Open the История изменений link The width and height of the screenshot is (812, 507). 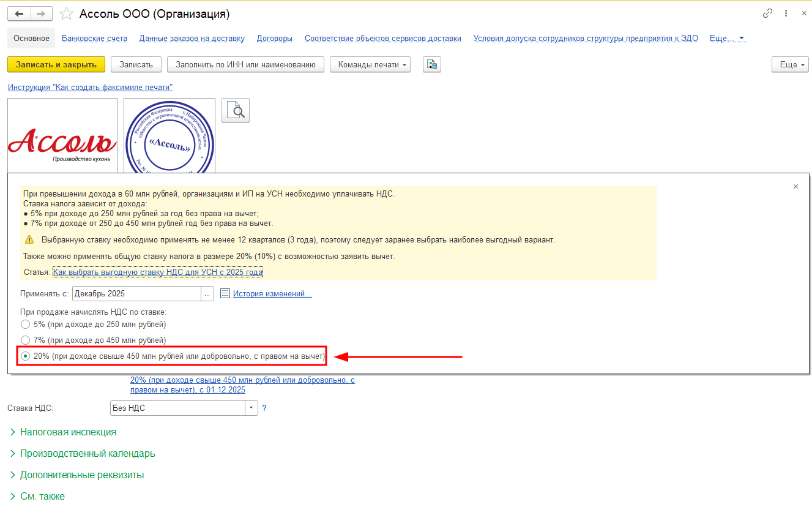[272, 294]
